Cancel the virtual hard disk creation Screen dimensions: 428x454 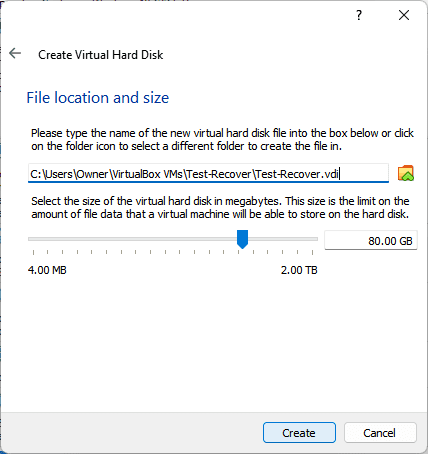[380, 433]
